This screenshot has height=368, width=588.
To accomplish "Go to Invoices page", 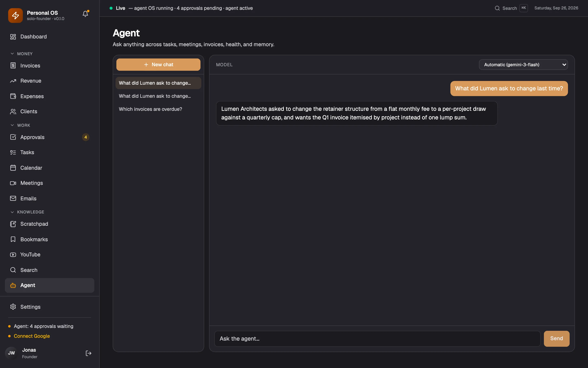I will click(x=50, y=65).
